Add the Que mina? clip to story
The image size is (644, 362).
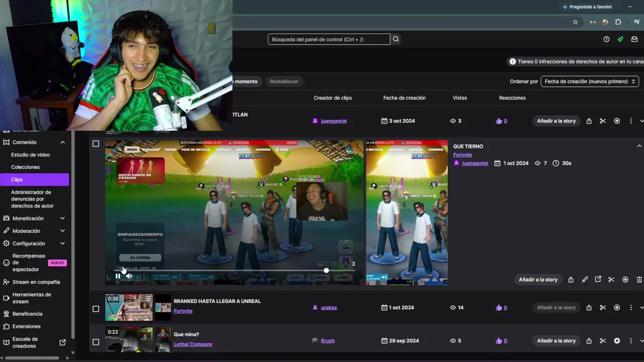point(556,341)
